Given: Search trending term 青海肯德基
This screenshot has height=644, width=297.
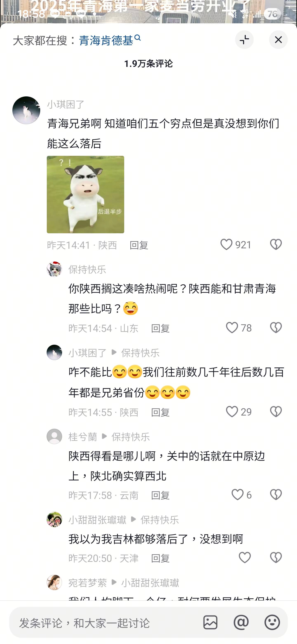Looking at the screenshot, I should coord(110,40).
